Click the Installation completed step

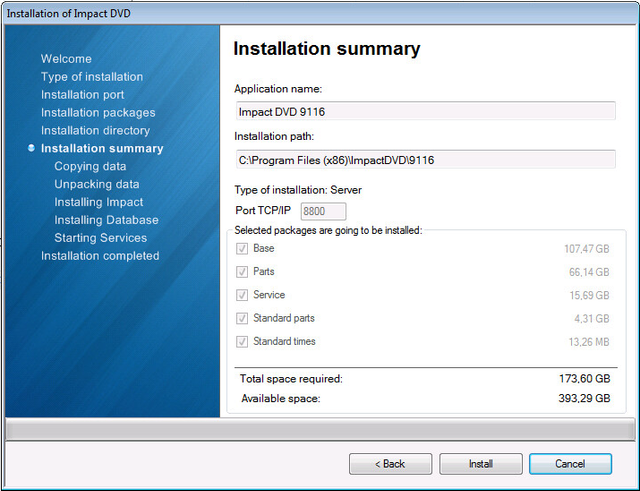100,256
